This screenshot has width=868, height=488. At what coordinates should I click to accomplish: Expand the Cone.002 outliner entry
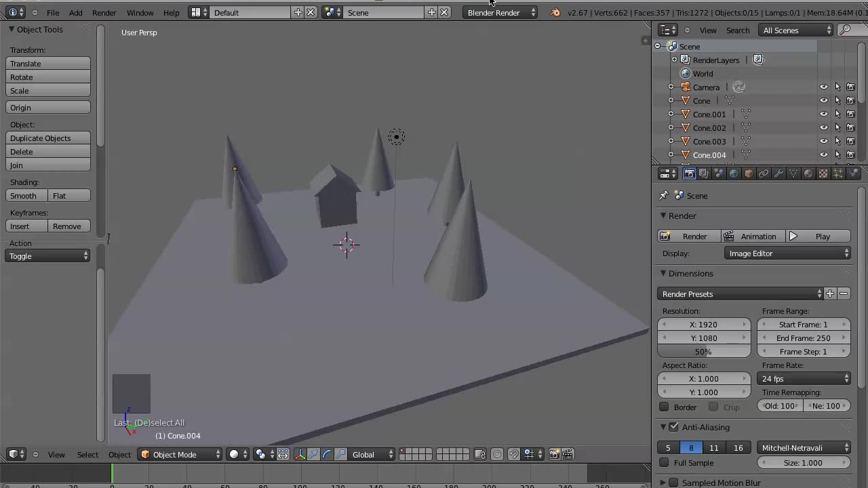click(671, 127)
